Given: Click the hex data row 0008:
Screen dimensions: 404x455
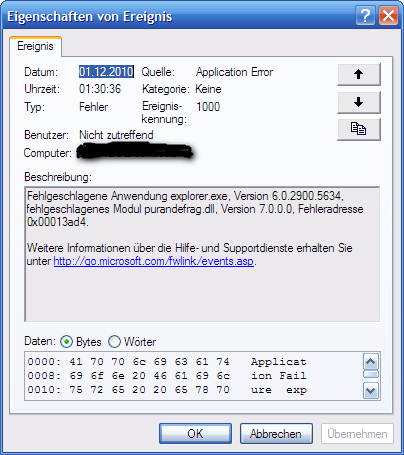Looking at the screenshot, I should [167, 376].
